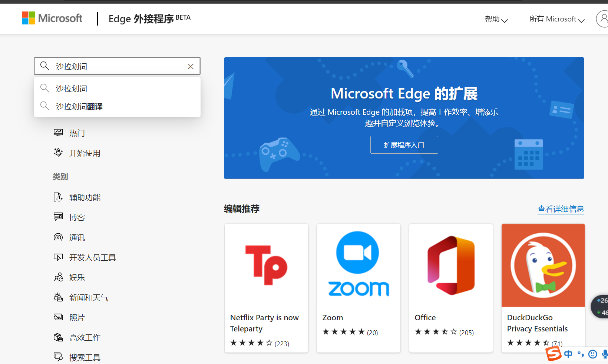Click the 博客 category label
608x364 pixels.
tap(77, 217)
